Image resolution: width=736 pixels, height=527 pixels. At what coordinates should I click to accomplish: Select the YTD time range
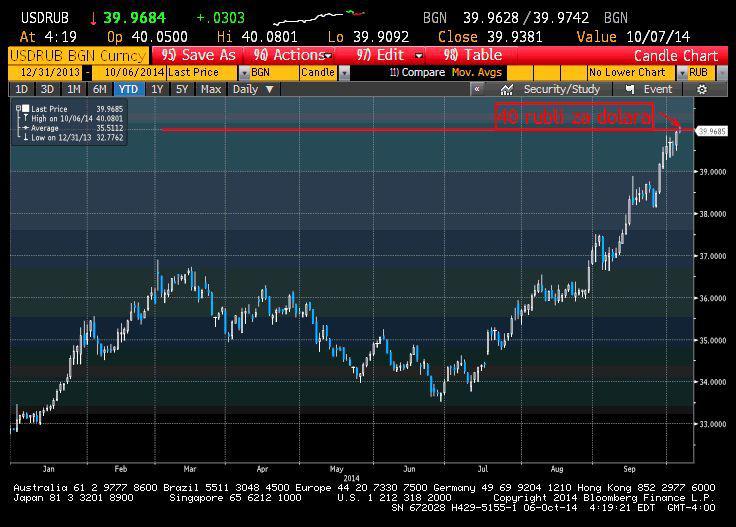[x=129, y=89]
